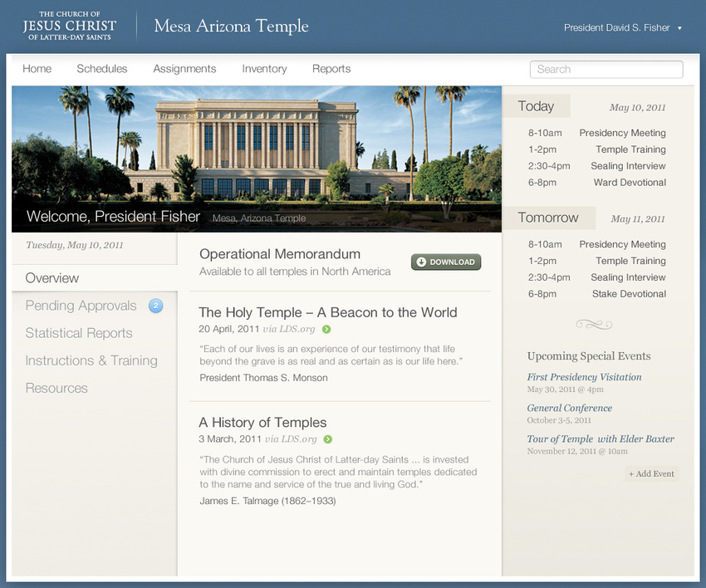This screenshot has width=706, height=588.
Task: Click 'November 12, 2011 @ 10am' event date
Action: [577, 451]
